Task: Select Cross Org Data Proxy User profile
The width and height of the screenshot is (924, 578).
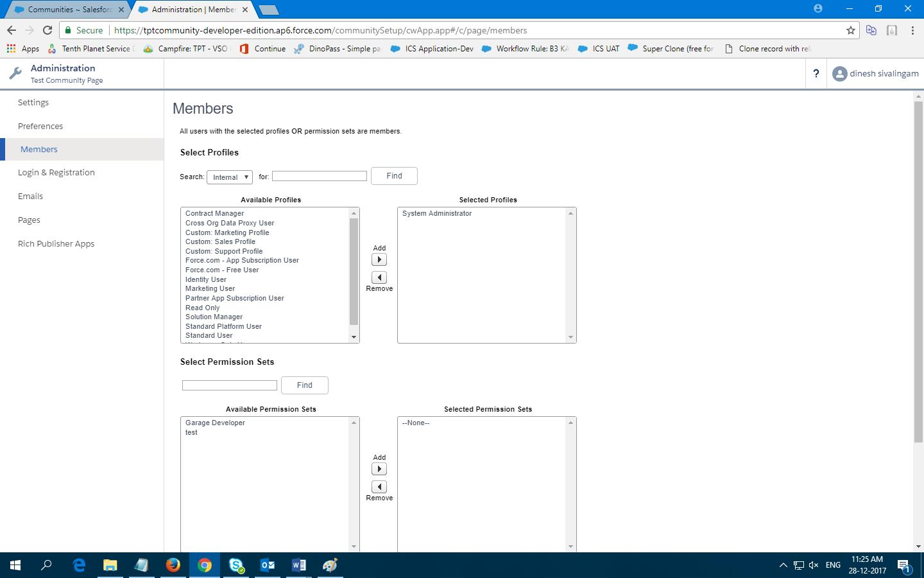Action: point(230,223)
